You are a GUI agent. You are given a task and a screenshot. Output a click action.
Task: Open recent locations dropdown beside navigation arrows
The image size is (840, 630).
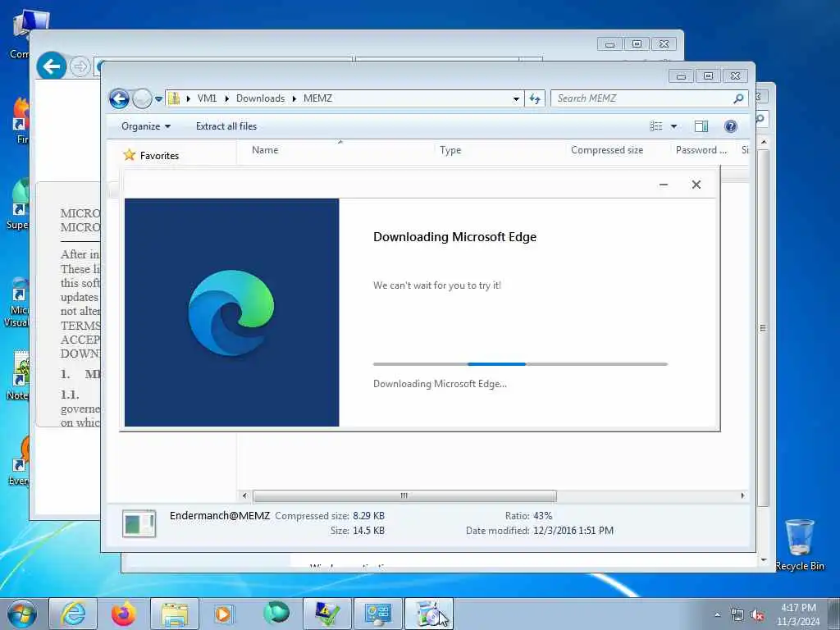158,99
